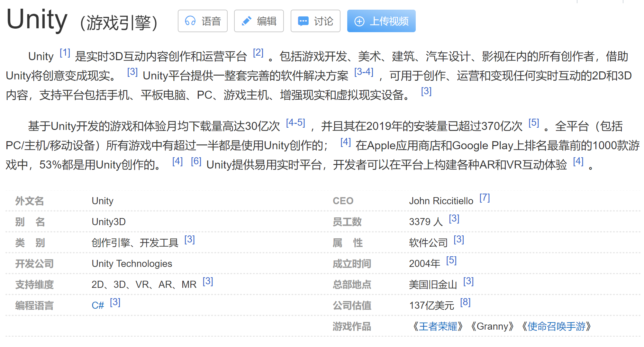The width and height of the screenshot is (644, 347).
Task: Click citation [7] next to John Riccitiello
Action: tap(485, 198)
